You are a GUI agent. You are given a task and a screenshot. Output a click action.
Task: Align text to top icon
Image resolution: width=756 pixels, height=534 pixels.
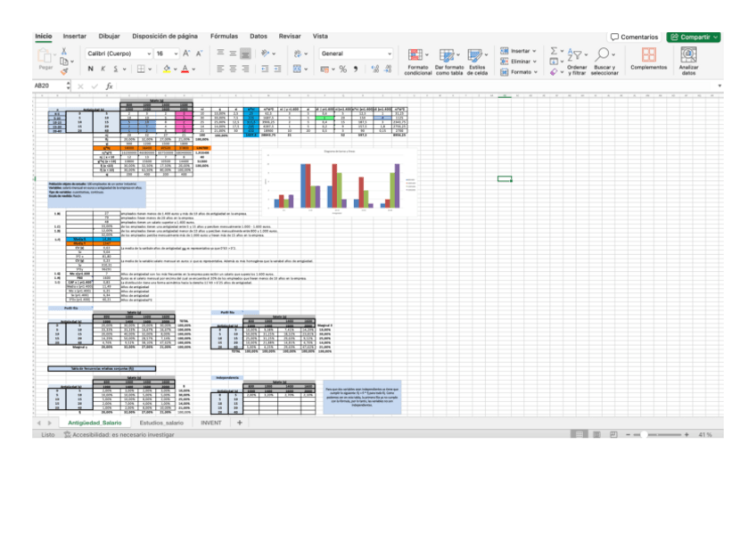[x=220, y=53]
